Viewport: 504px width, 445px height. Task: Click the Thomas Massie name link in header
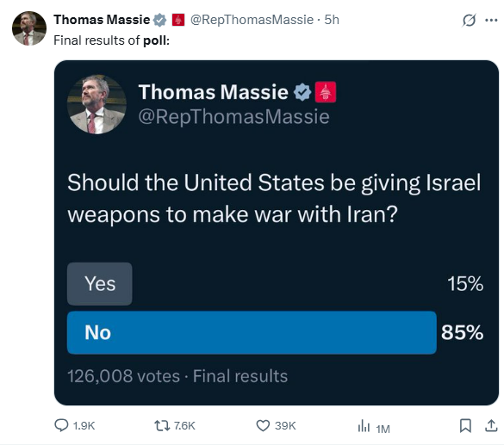102,20
